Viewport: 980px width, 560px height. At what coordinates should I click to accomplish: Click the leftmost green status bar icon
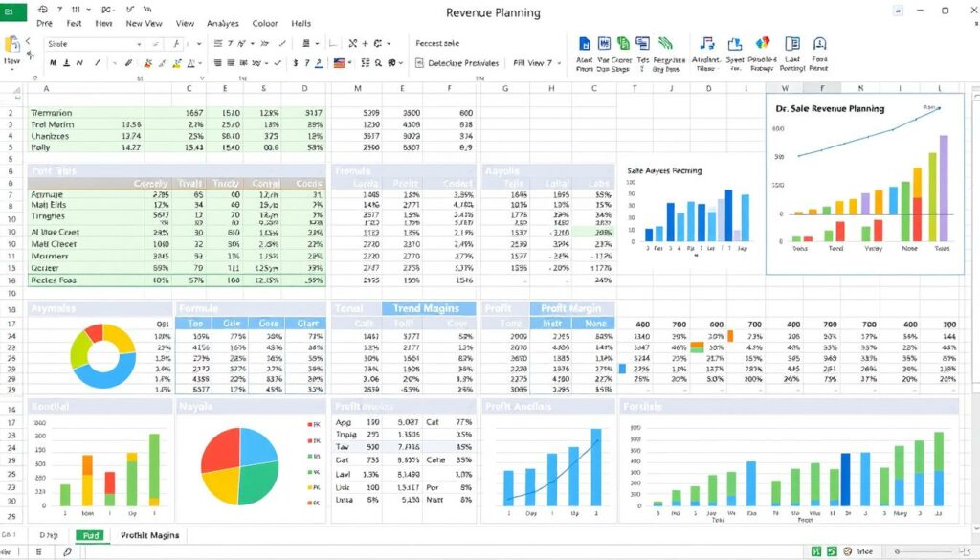tap(816, 551)
